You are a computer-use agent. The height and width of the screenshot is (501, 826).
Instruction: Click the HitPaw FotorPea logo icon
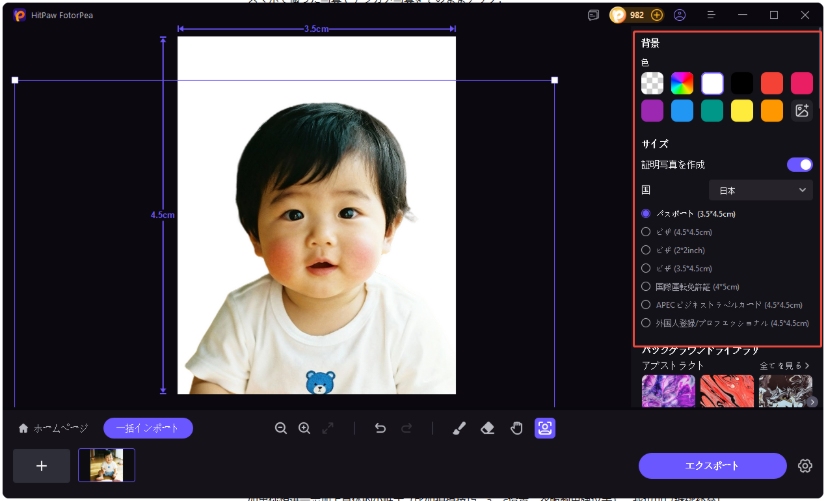click(x=19, y=15)
